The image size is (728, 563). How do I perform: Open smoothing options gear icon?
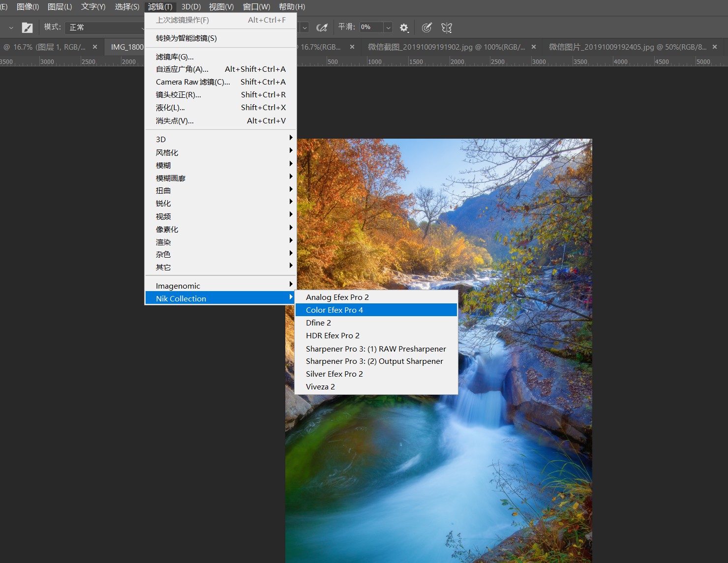click(404, 28)
